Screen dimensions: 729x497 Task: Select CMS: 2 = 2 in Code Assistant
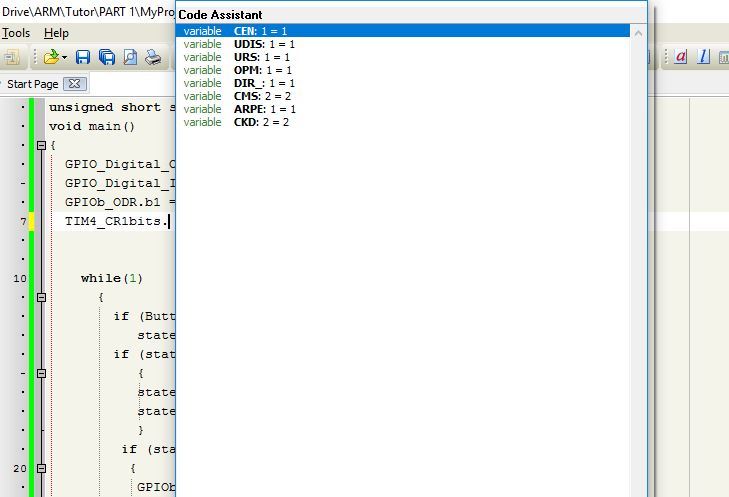[x=403, y=96]
